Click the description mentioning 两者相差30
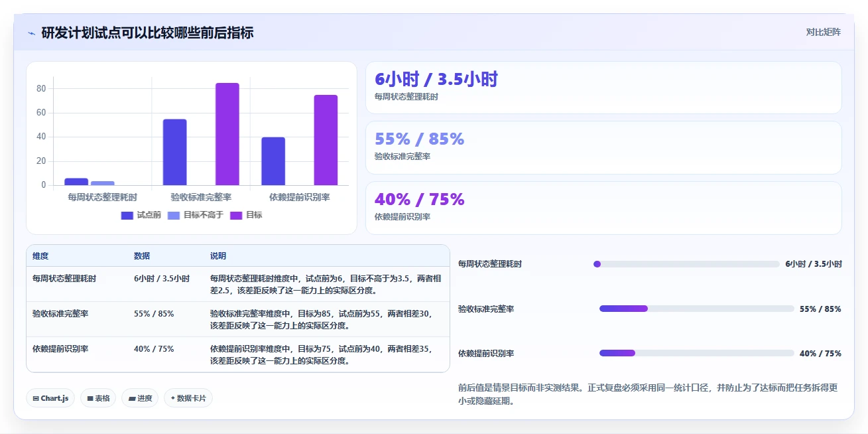This screenshot has width=868, height=434. (x=321, y=319)
